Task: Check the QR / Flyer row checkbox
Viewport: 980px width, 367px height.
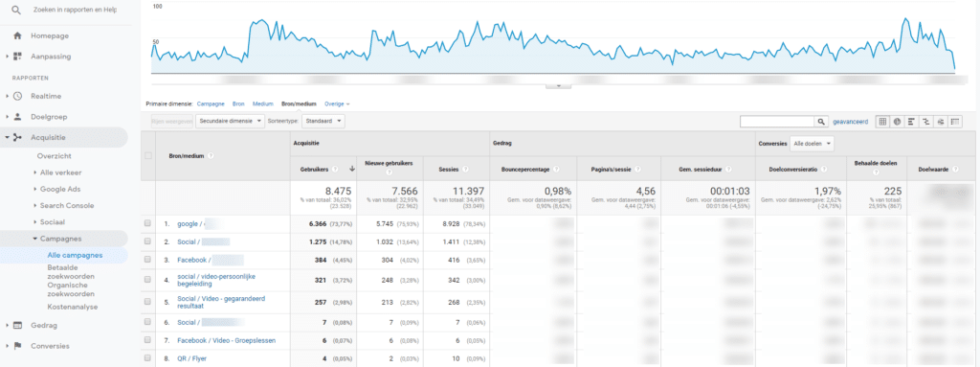Action: click(147, 358)
